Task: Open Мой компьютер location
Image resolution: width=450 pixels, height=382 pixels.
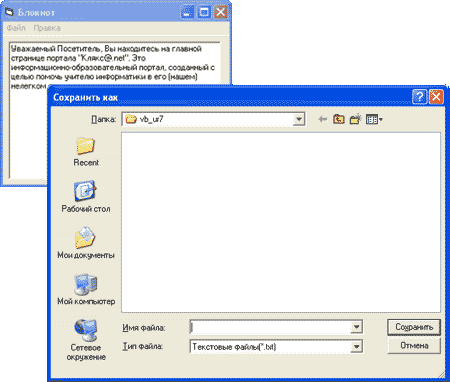Action: pyautogui.click(x=86, y=289)
